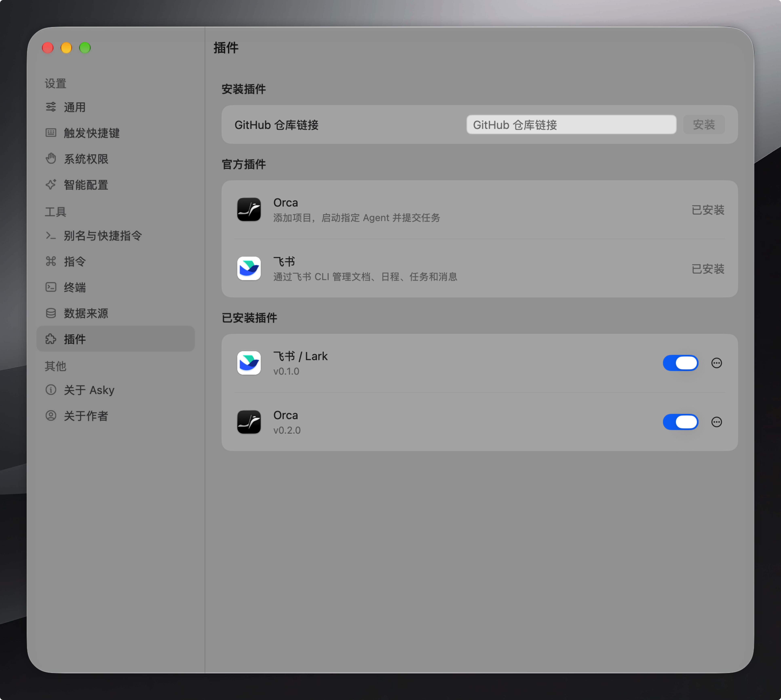Image resolution: width=781 pixels, height=700 pixels.
Task: Open the 终端 sidebar section
Action: tap(115, 287)
